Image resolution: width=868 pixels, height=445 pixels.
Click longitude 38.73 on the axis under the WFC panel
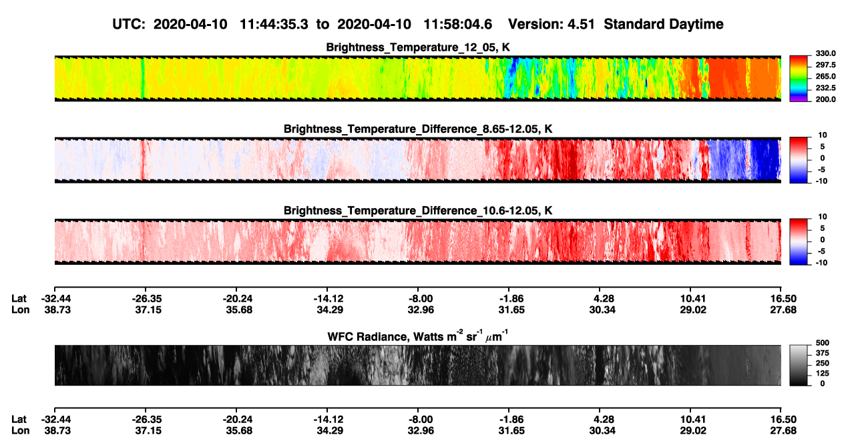[56, 430]
